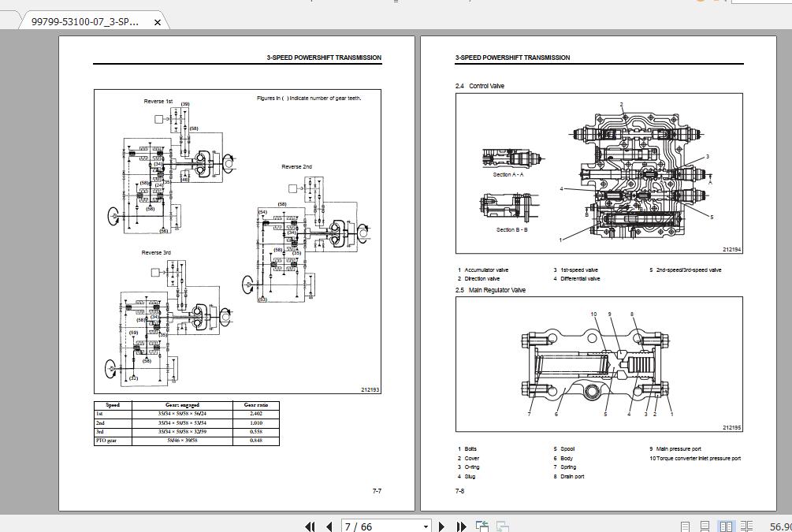Screen dimensions: 792x532
Task: Enable continuous facing pages view
Action: 746,525
